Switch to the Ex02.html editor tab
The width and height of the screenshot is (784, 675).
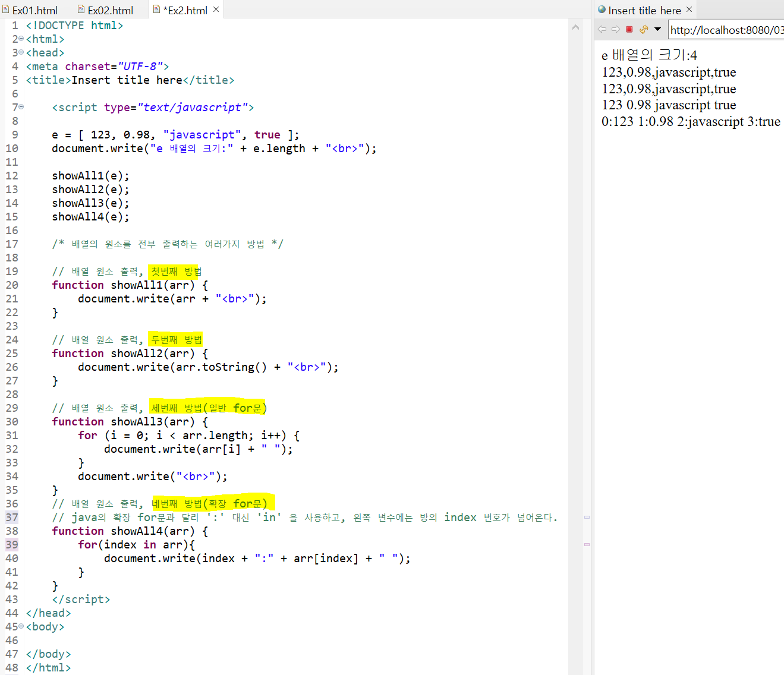click(106, 10)
